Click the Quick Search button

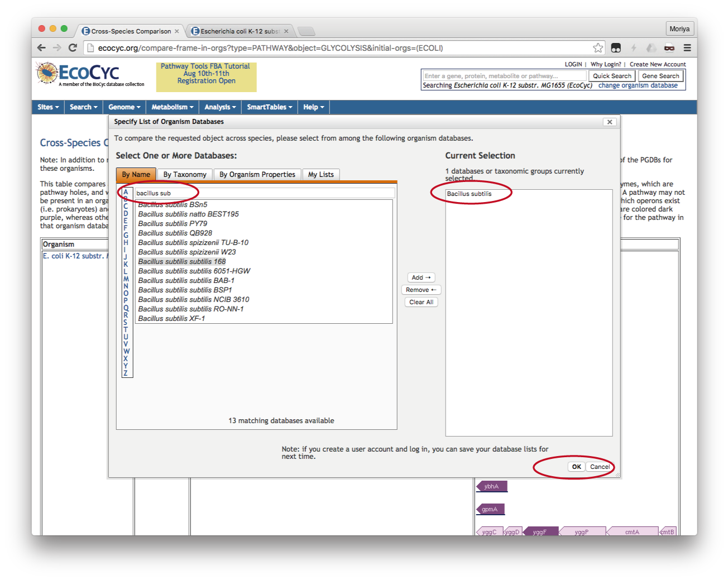[x=612, y=76]
